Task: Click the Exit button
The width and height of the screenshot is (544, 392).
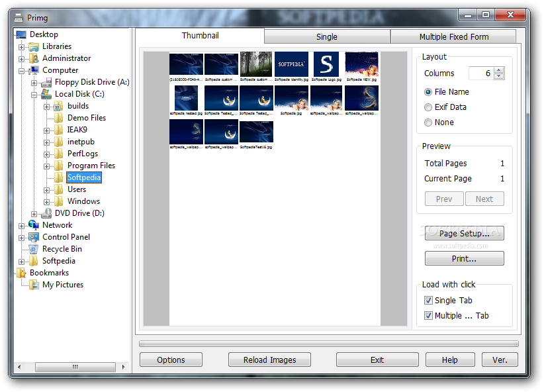Action: pyautogui.click(x=377, y=360)
